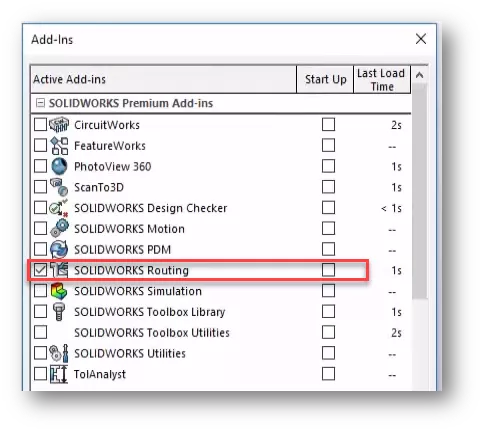The height and width of the screenshot is (433, 484).
Task: Enable the SOLIDWORKS Motion active checkbox
Action: 40,229
